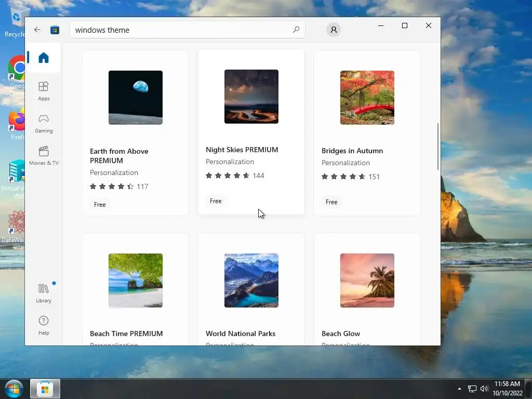
Task: Click Personalization under Earth from Above
Action: [114, 172]
